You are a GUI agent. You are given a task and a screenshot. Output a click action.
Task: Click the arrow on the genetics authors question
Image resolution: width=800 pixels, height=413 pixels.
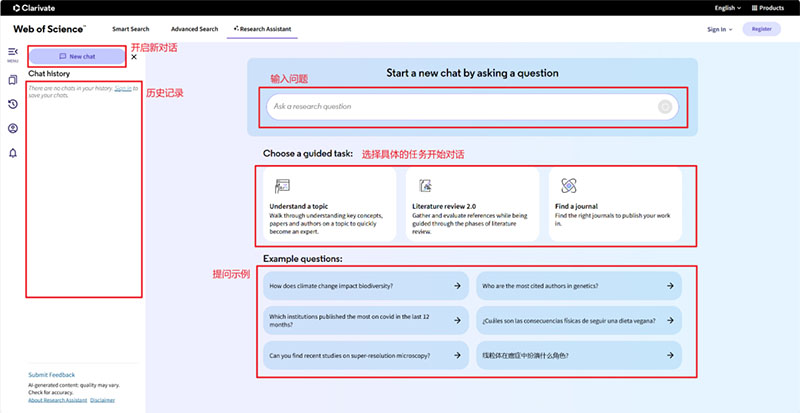[x=670, y=286]
